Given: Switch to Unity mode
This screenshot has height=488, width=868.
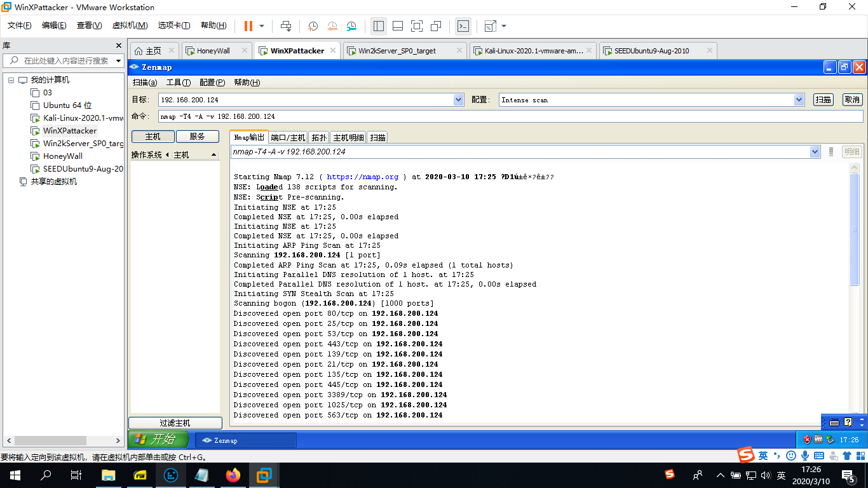Looking at the screenshot, I should pyautogui.click(x=436, y=26).
